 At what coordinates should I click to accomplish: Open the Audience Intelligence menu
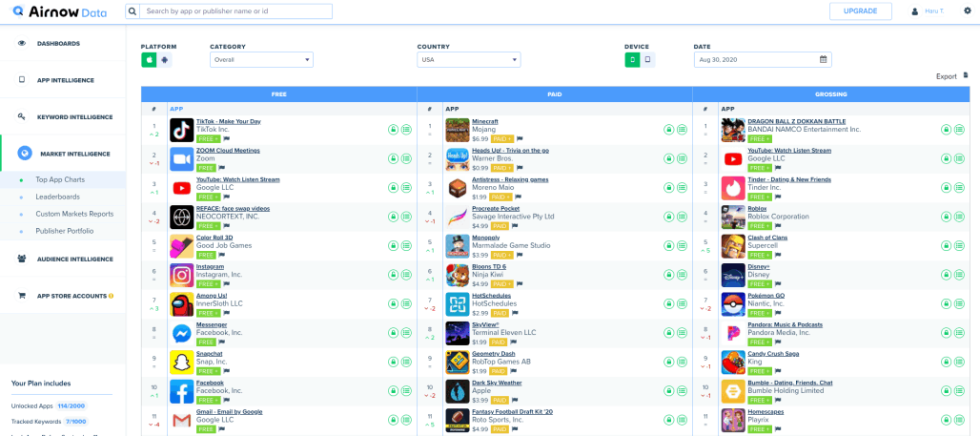click(x=74, y=259)
